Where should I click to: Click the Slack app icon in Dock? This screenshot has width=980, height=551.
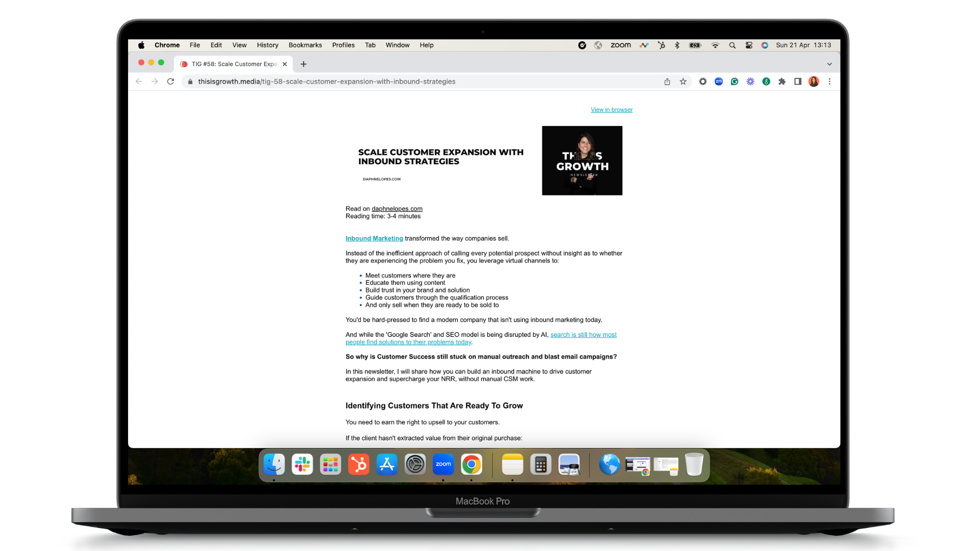pos(302,465)
